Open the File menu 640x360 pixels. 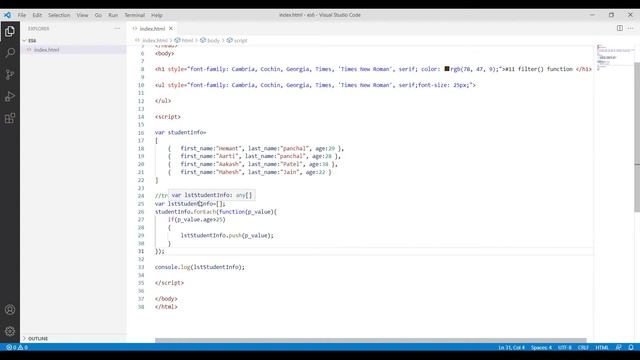tap(22, 15)
